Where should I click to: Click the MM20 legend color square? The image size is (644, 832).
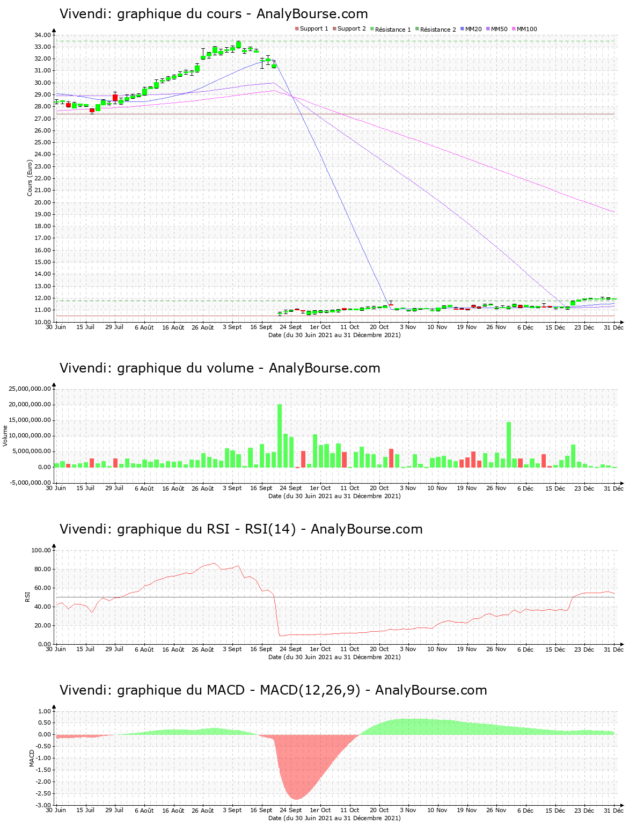pyautogui.click(x=462, y=29)
